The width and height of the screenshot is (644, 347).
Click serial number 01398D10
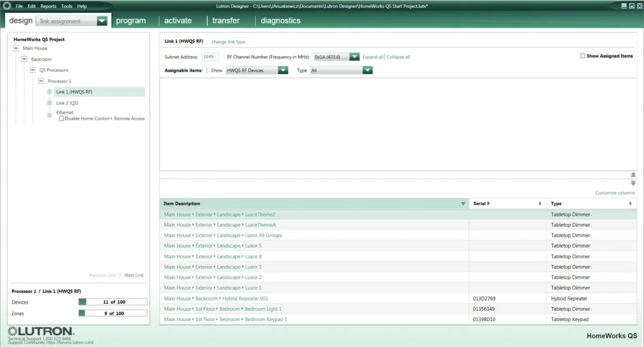[484, 319]
